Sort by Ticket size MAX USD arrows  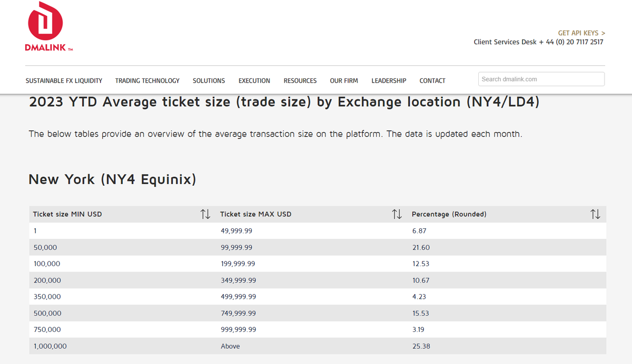[397, 214]
